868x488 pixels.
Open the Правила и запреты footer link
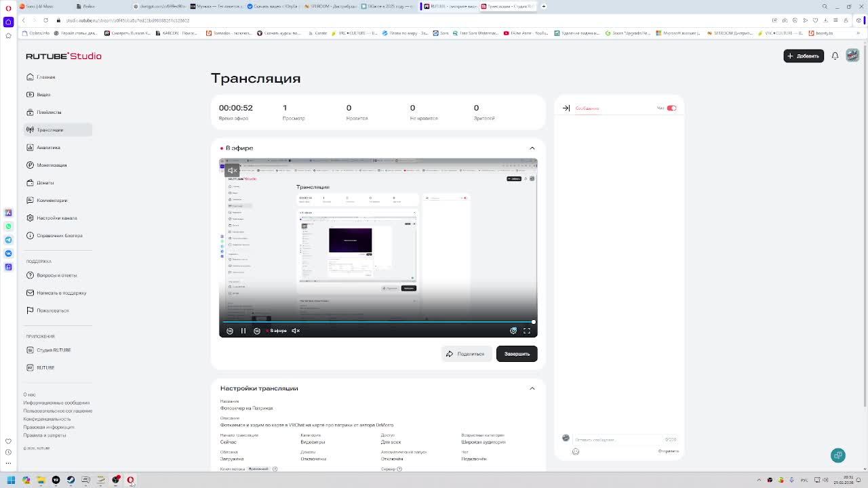tap(45, 435)
